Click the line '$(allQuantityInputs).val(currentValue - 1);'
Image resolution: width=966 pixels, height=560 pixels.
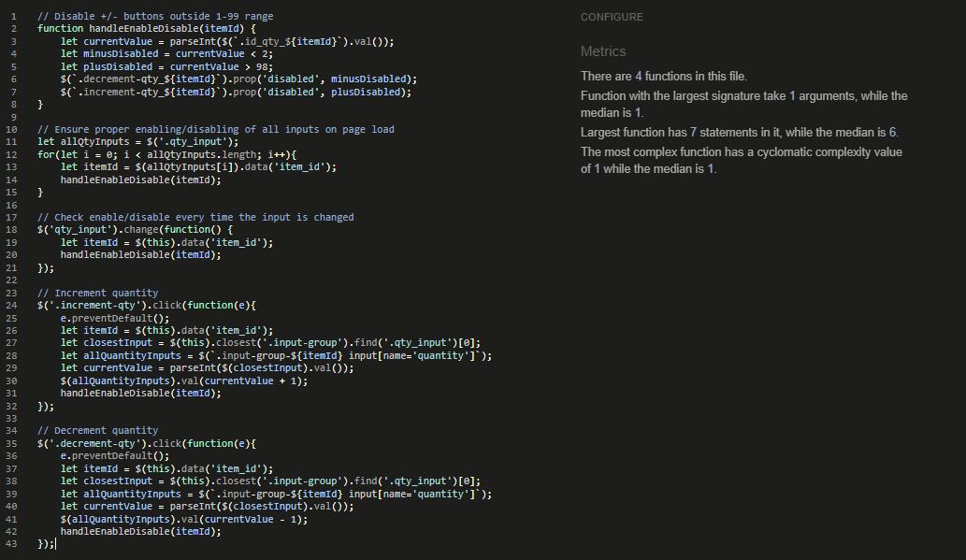[184, 519]
